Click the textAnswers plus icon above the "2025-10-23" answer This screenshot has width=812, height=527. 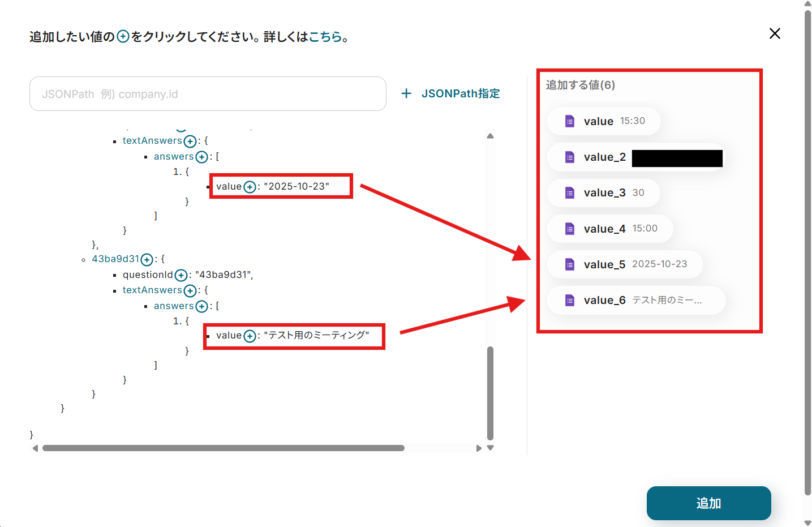pos(190,141)
